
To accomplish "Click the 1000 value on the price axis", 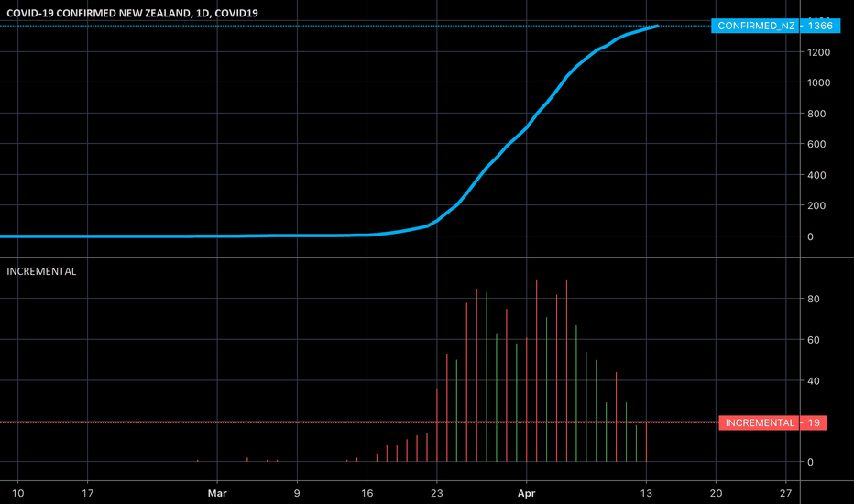I will (x=819, y=82).
